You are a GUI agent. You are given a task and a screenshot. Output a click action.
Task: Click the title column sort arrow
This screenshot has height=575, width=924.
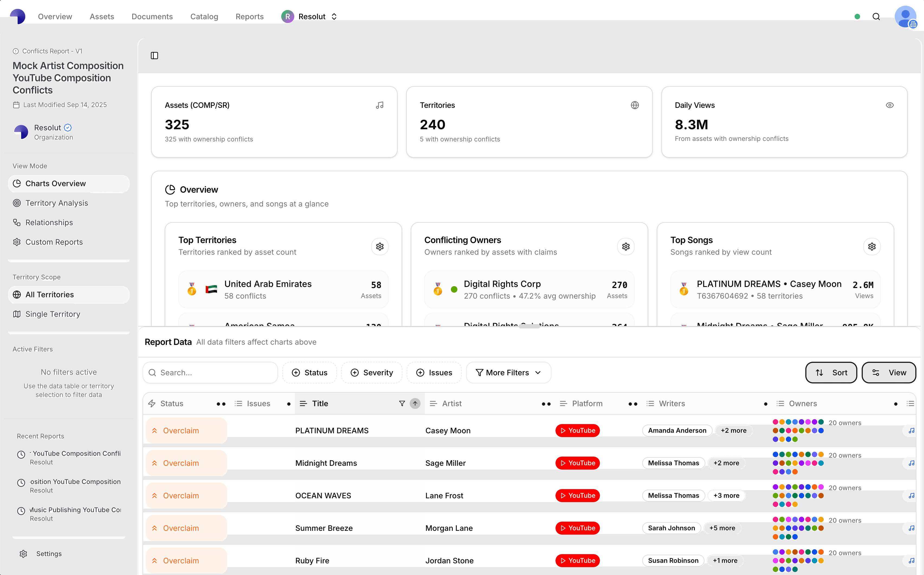(415, 403)
